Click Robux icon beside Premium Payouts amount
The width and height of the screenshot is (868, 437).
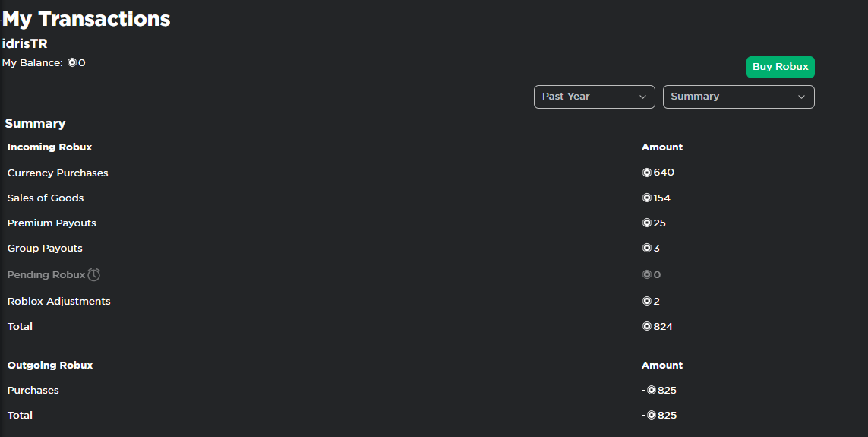tap(647, 223)
